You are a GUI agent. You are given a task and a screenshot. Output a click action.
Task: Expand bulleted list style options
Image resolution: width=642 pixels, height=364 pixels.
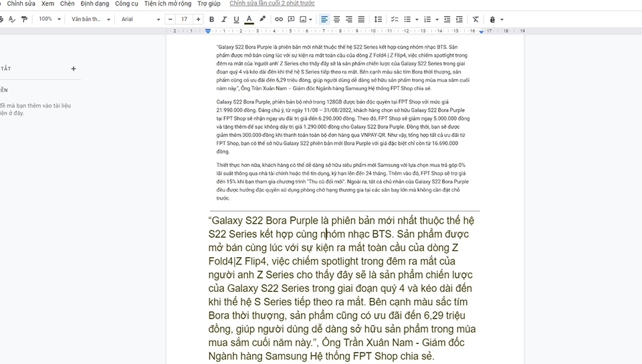click(x=417, y=19)
